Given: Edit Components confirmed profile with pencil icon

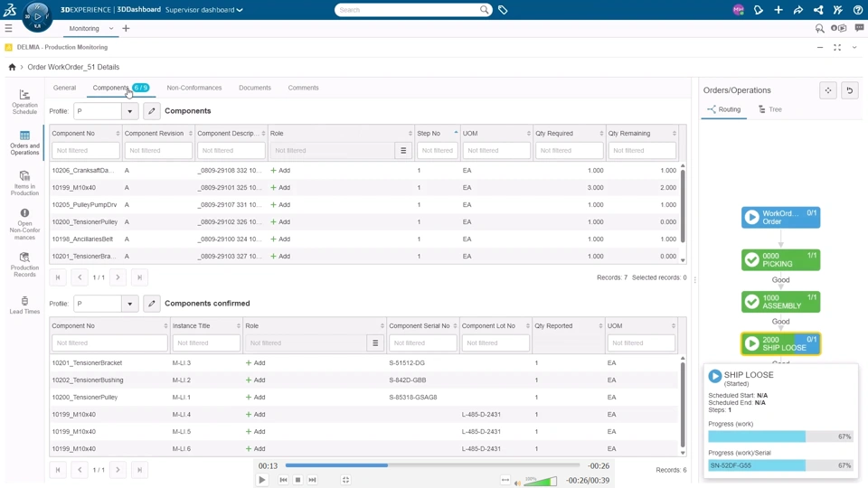Looking at the screenshot, I should 152,304.
